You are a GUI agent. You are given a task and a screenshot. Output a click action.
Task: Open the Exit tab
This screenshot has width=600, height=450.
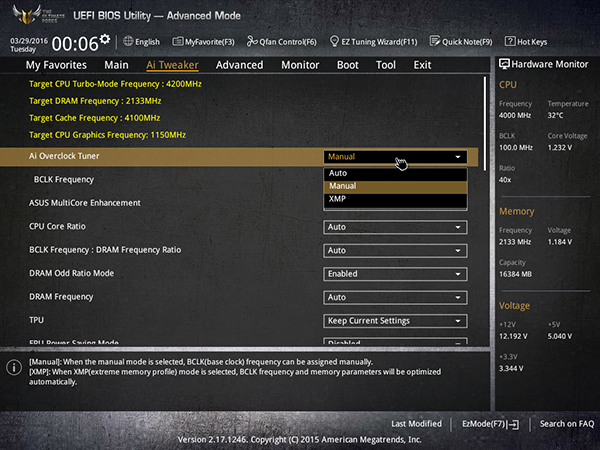point(422,65)
